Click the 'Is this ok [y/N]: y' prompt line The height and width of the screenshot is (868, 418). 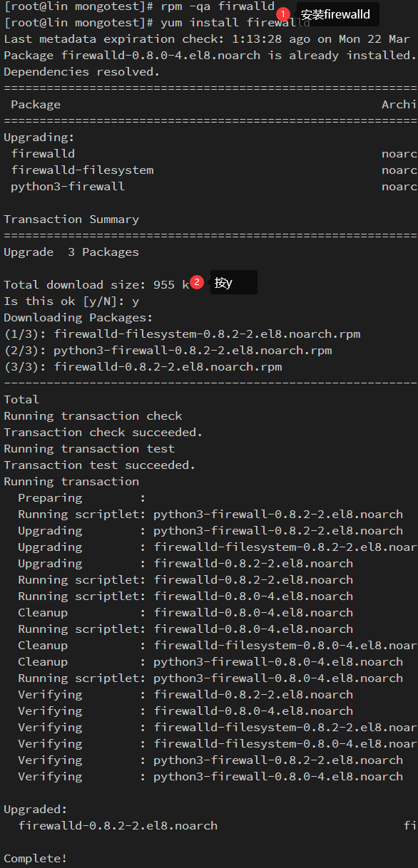click(71, 301)
